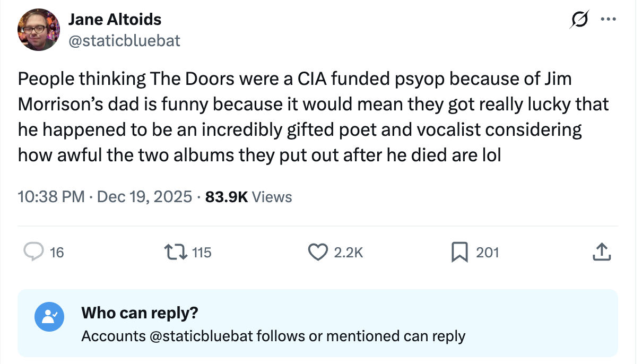Click the reply speech bubble icon
Image resolution: width=642 pixels, height=364 pixels.
pyautogui.click(x=33, y=252)
